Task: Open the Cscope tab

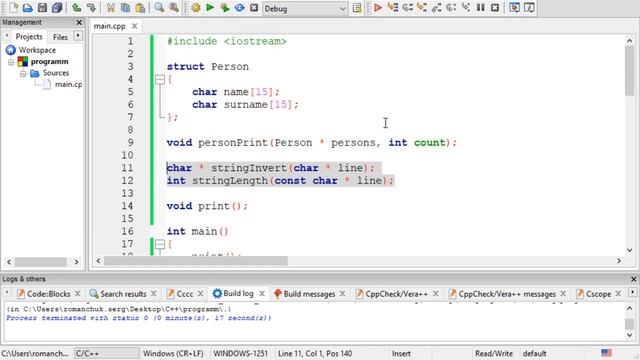Action: [x=598, y=294]
